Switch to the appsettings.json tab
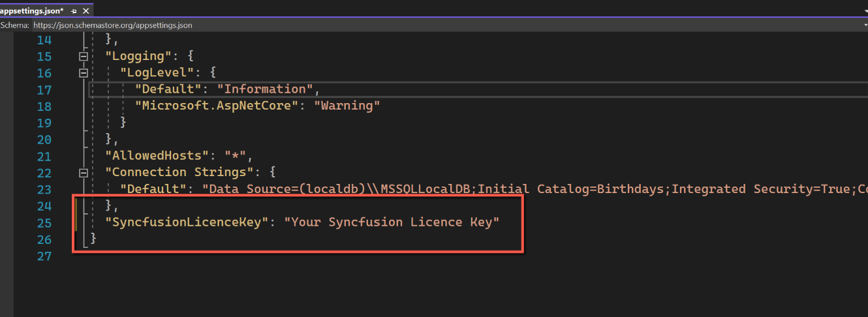 31,10
